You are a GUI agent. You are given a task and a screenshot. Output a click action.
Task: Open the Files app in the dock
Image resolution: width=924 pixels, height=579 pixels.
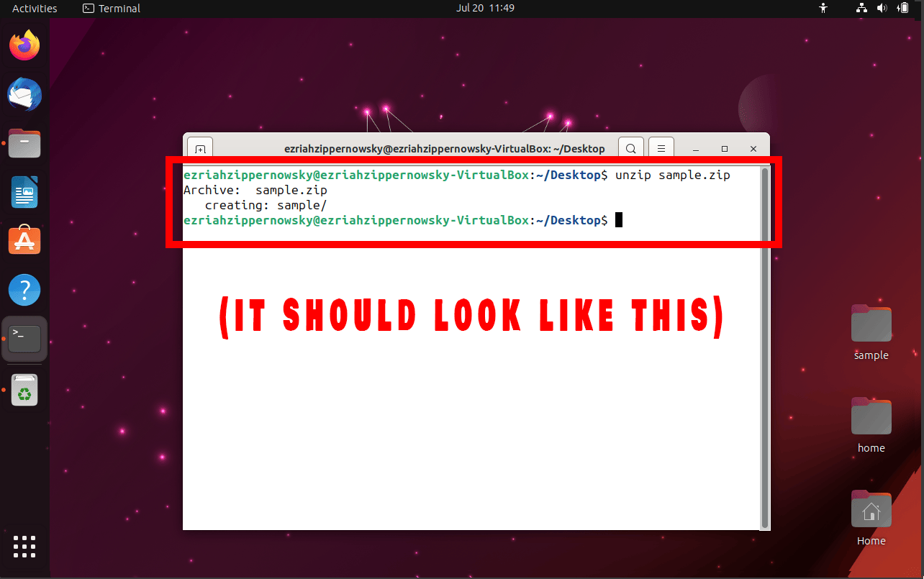point(24,143)
